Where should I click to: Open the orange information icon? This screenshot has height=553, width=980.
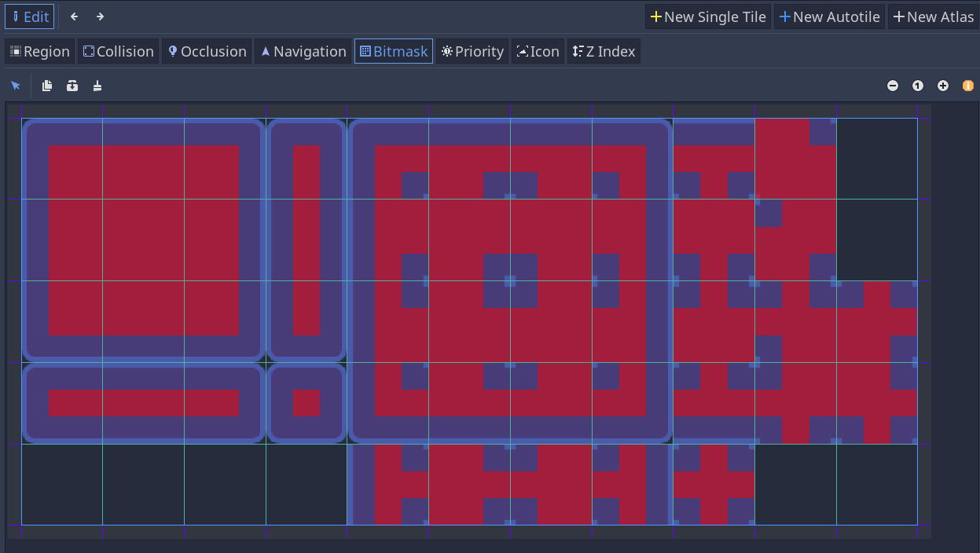pyautogui.click(x=968, y=86)
